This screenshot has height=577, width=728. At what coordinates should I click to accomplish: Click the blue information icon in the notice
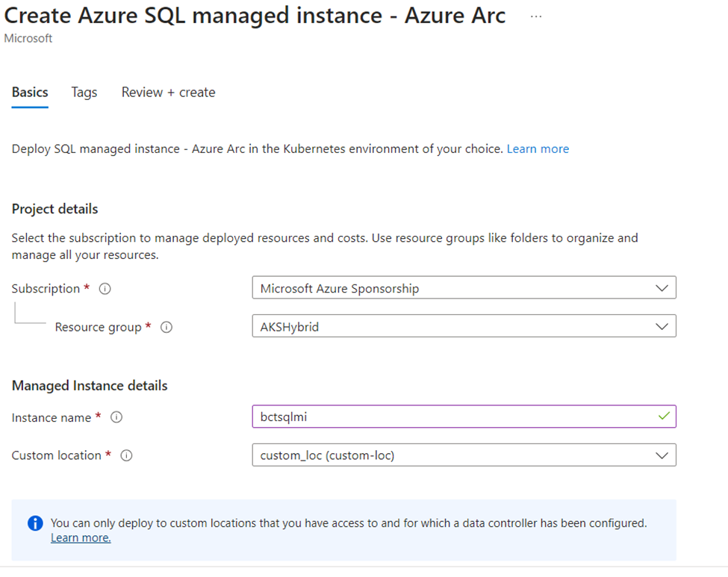pos(35,523)
